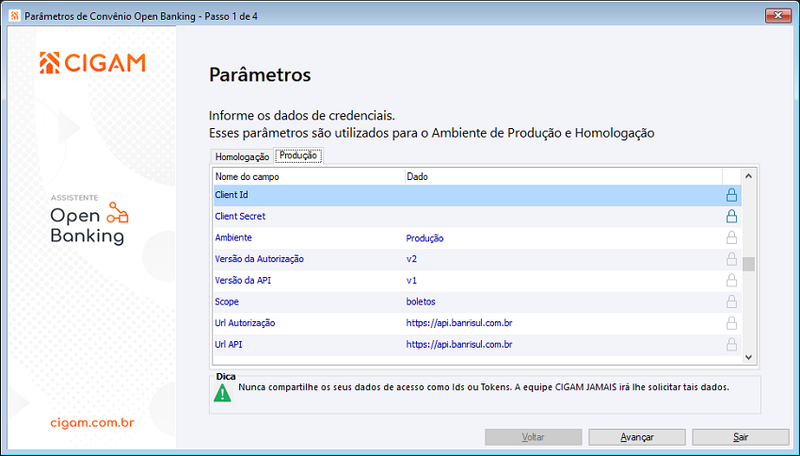Click lock icon in Url API row
The image size is (800, 456).
tap(731, 345)
